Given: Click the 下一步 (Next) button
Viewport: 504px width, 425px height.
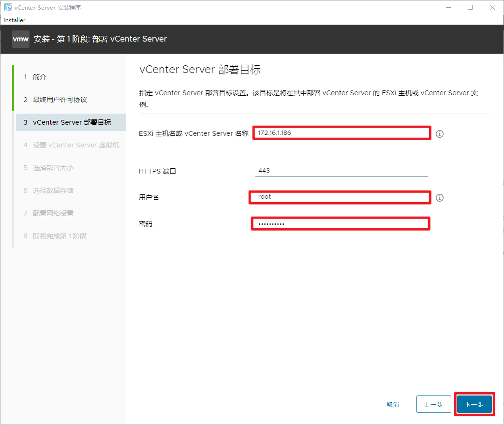Looking at the screenshot, I should (x=474, y=404).
